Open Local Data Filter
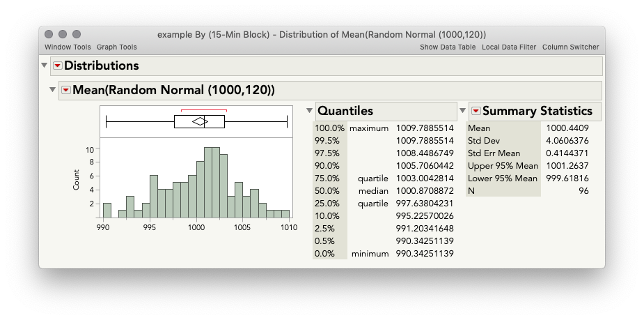Viewport: 644px width, 320px height. coord(509,47)
